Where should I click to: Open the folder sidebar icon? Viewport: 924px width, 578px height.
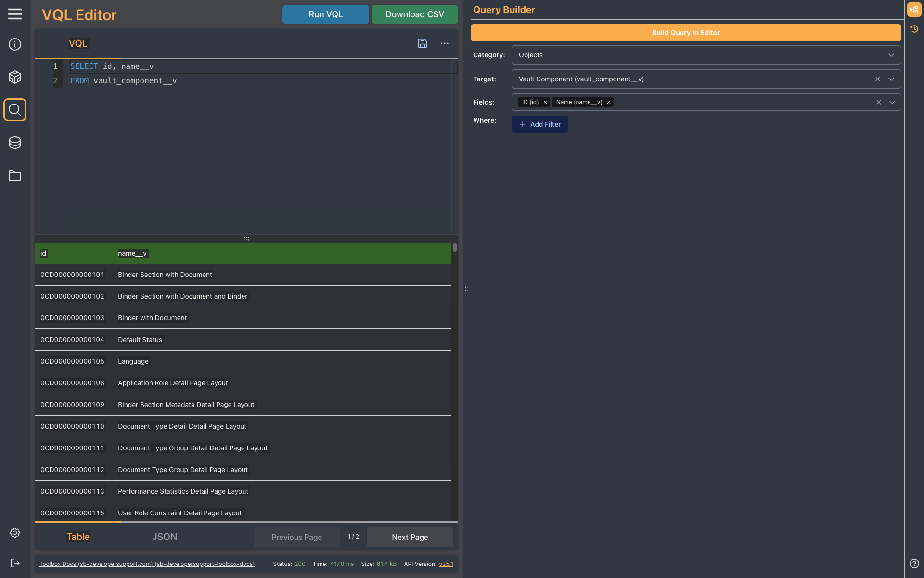(x=15, y=175)
